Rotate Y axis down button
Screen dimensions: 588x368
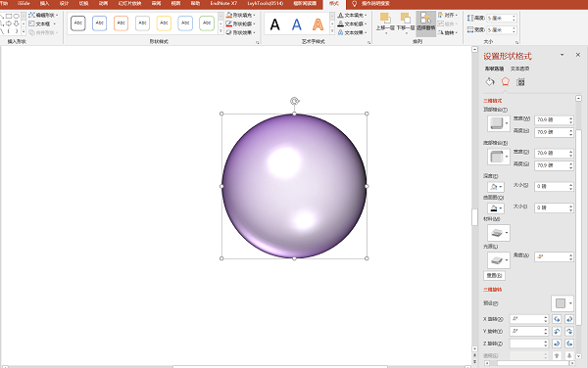click(x=569, y=332)
